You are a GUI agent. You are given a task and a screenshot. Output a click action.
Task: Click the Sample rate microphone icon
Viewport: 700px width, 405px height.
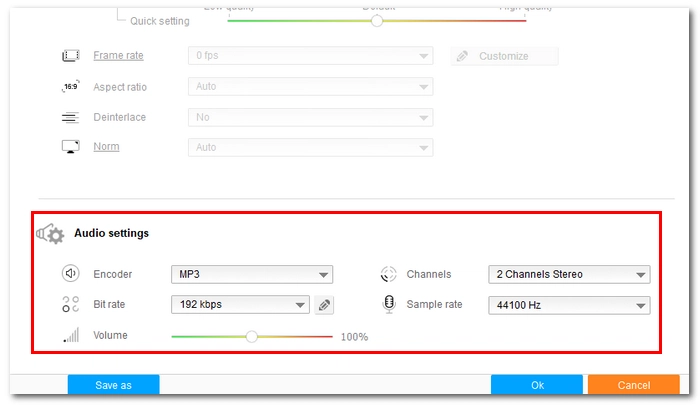point(389,304)
